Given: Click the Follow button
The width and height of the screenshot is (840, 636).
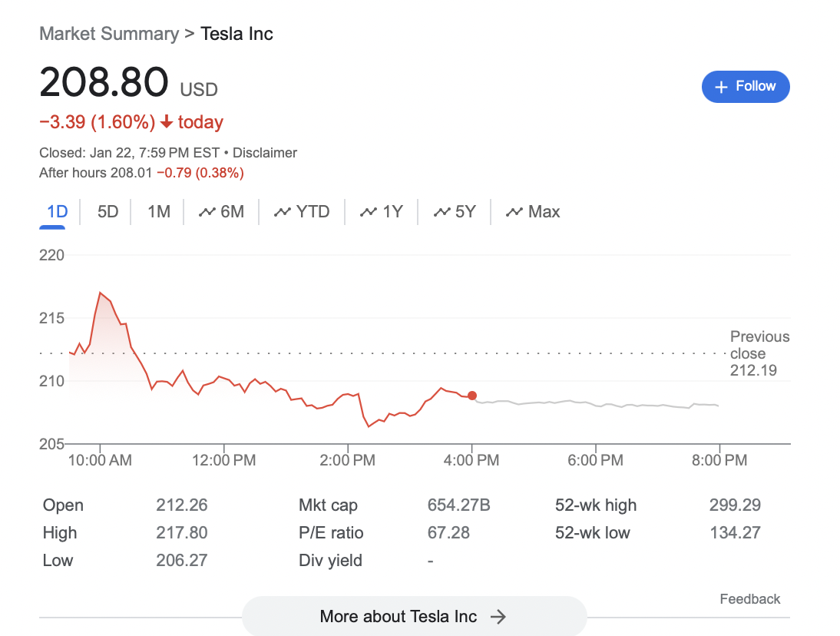Looking at the screenshot, I should (745, 87).
